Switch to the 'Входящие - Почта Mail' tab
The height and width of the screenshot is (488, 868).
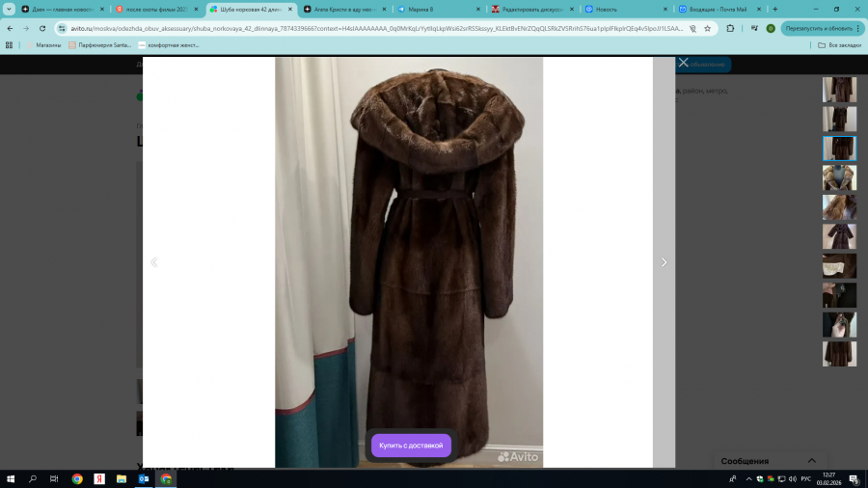[719, 9]
